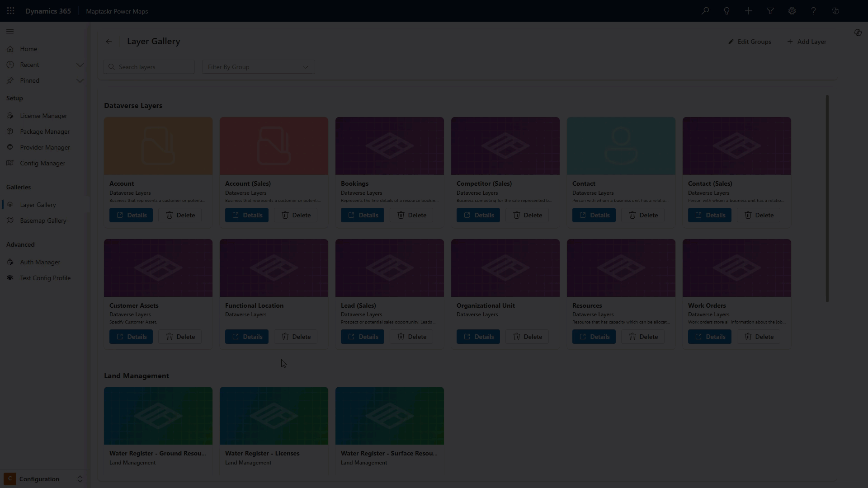This screenshot has width=868, height=488.
Task: Select Provider Manager in sidebar
Action: 45,147
